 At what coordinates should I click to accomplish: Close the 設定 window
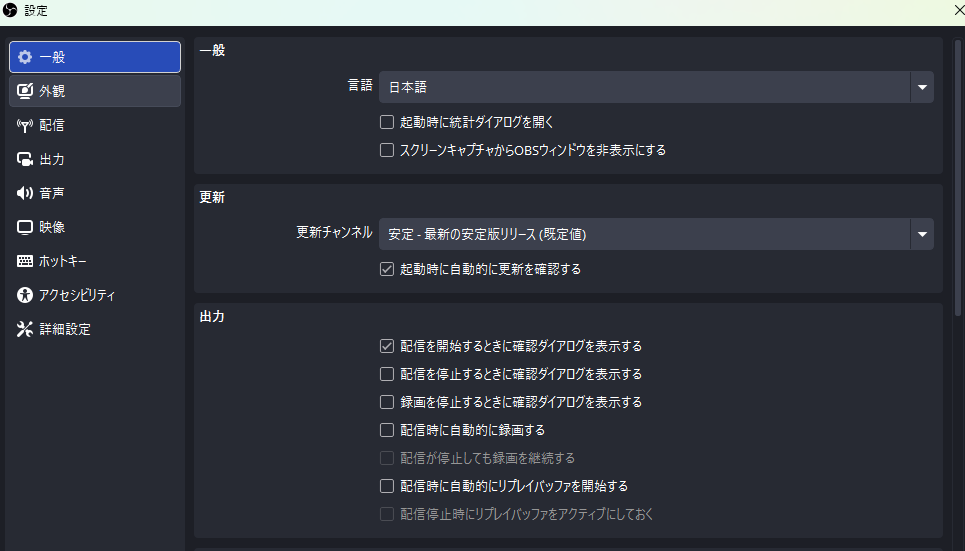pyautogui.click(x=958, y=10)
